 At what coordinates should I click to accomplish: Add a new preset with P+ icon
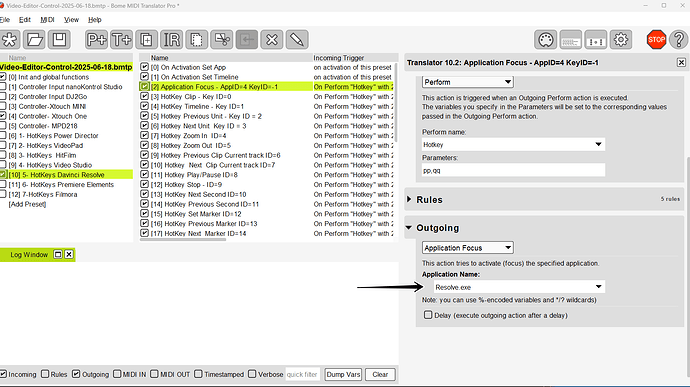pyautogui.click(x=96, y=40)
